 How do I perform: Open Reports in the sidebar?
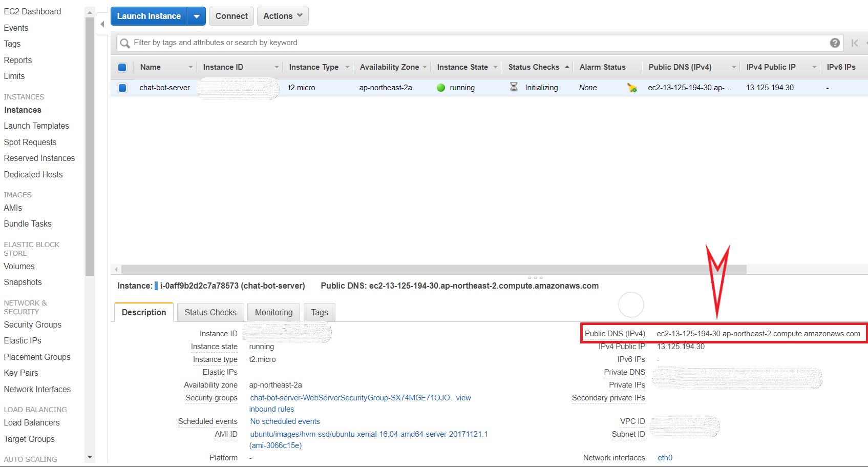18,60
